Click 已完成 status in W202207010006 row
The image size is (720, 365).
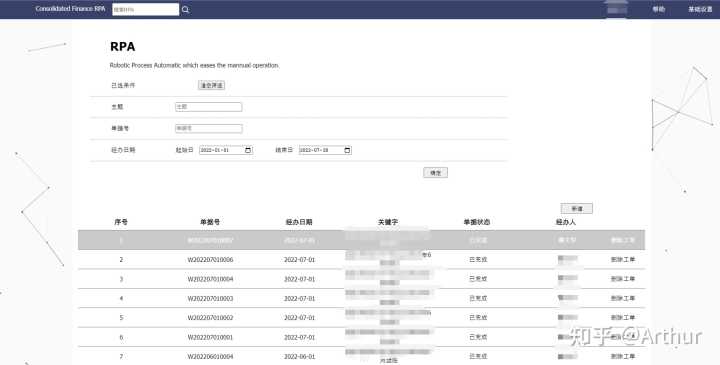[478, 259]
